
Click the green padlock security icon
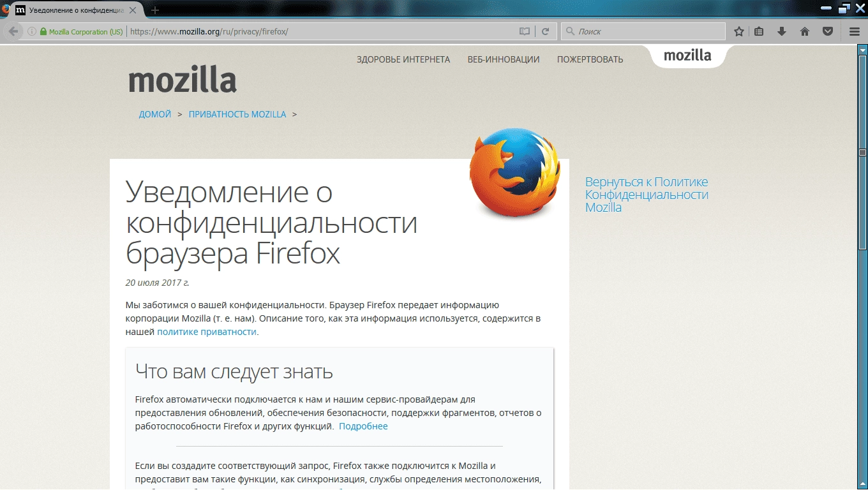coord(43,31)
